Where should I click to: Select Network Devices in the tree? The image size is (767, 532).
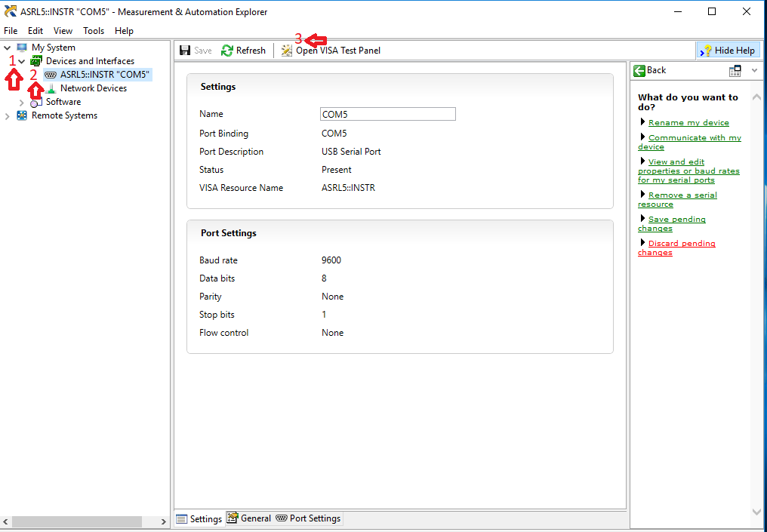(x=94, y=88)
